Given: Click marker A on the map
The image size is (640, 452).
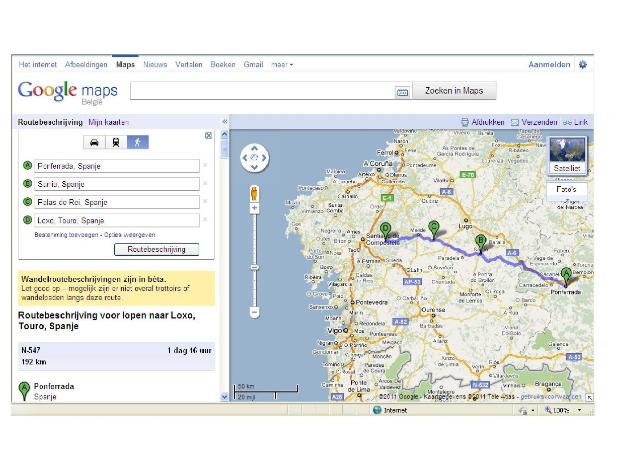Looking at the screenshot, I should pyautogui.click(x=566, y=276).
